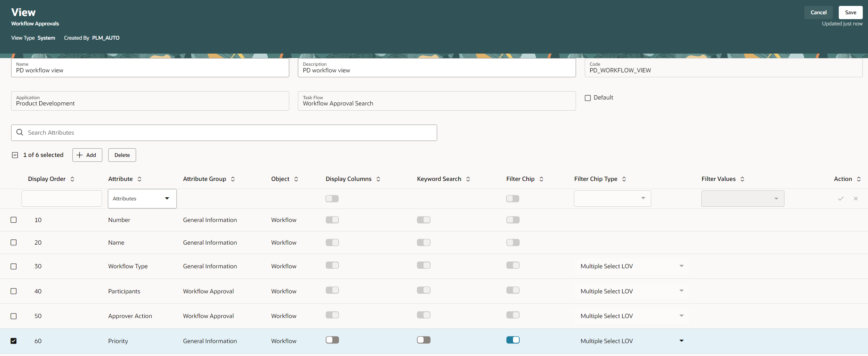
Task: Sort by Display Columns arrows
Action: [378, 179]
